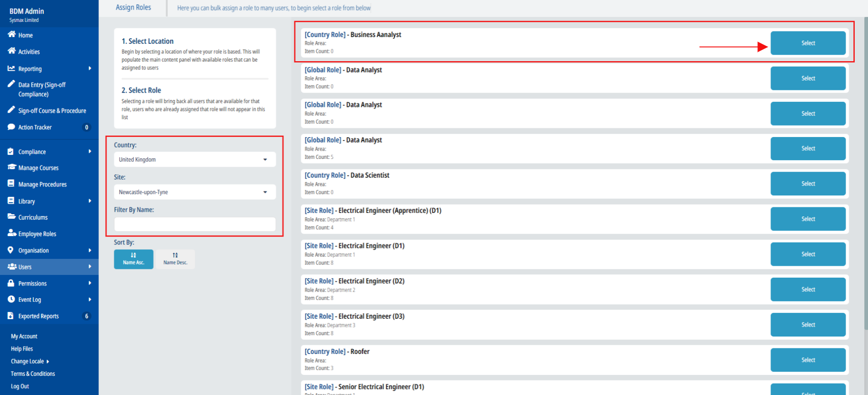Click the Sign-off Course & Procedure pencil icon
The height and width of the screenshot is (395, 868).
coord(11,110)
